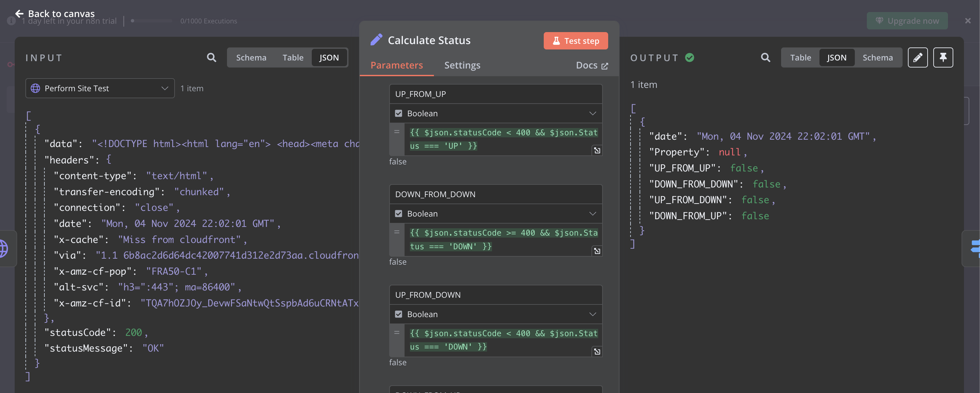Click the Docs external link icon
Screen dimensions: 980x393
[604, 66]
